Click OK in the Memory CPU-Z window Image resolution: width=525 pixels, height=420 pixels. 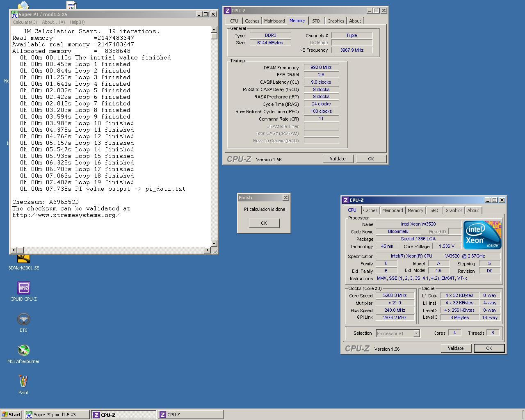click(371, 159)
